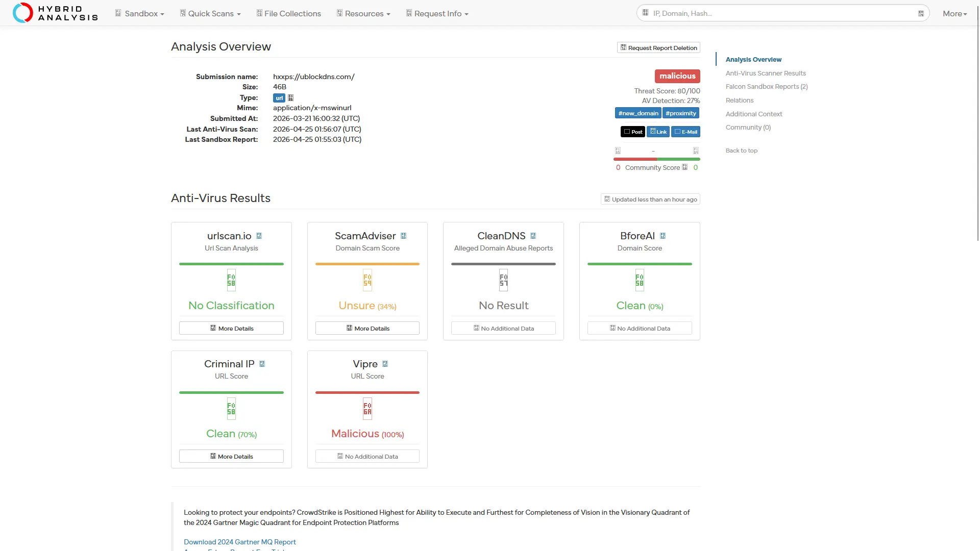Screen dimensions: 980x551
Task: Go to File Collections
Action: pyautogui.click(x=288, y=13)
